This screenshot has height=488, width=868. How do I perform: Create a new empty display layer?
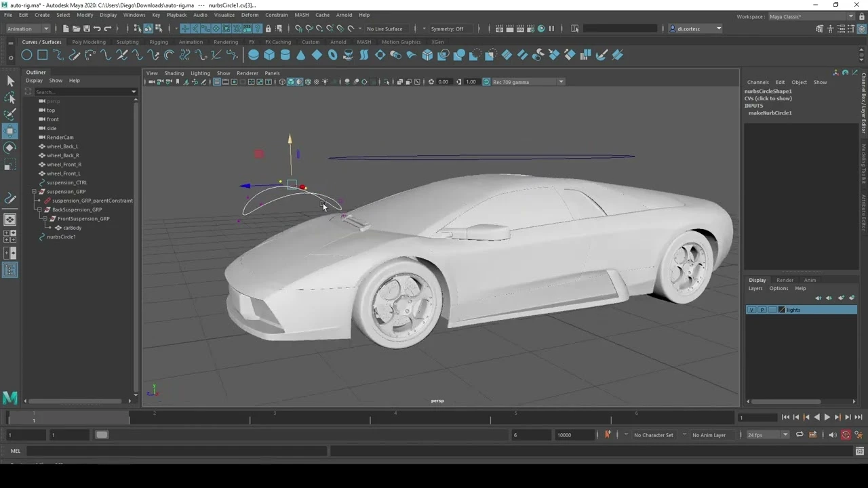pyautogui.click(x=841, y=298)
